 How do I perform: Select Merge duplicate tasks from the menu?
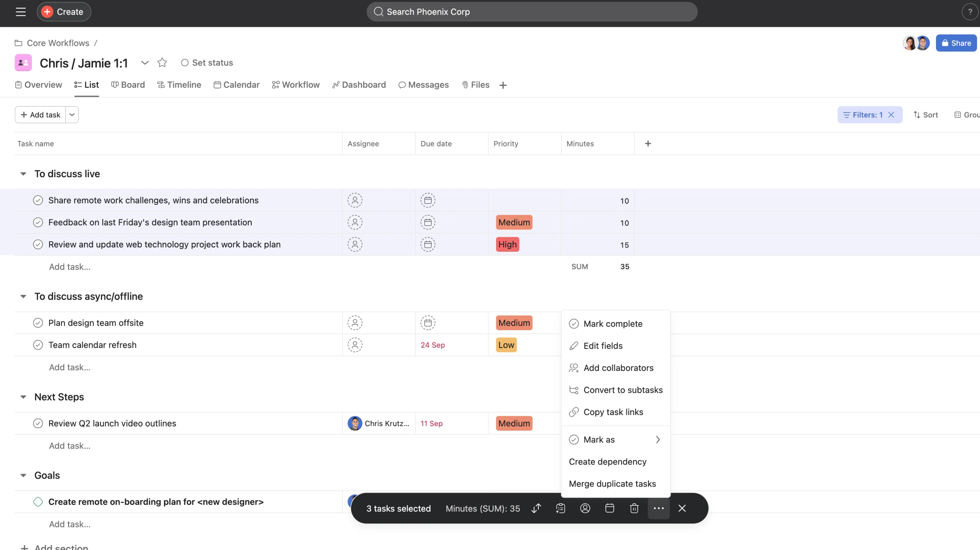click(x=612, y=483)
